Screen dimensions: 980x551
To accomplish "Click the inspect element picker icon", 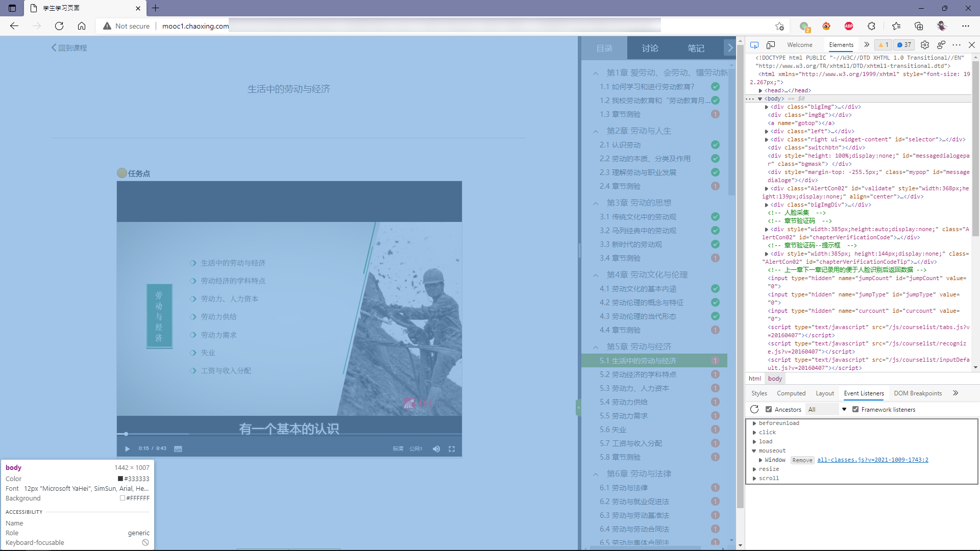I will (754, 45).
